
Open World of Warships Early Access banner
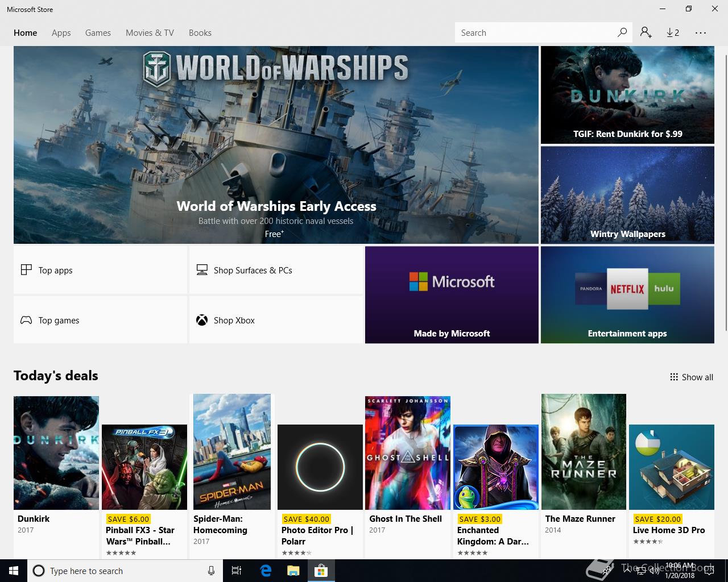(276, 145)
